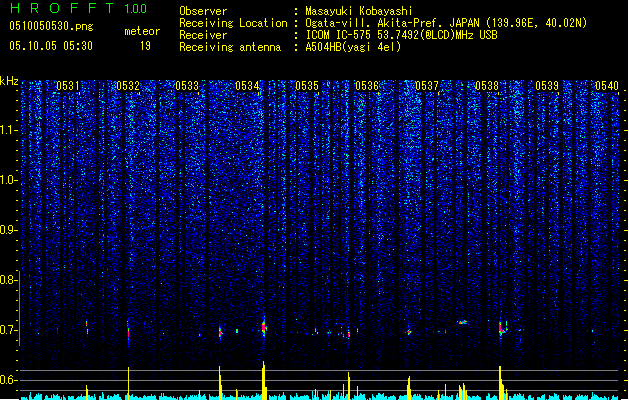
Task: Click the strong meteor echo just after 0534
Action: pos(264,327)
